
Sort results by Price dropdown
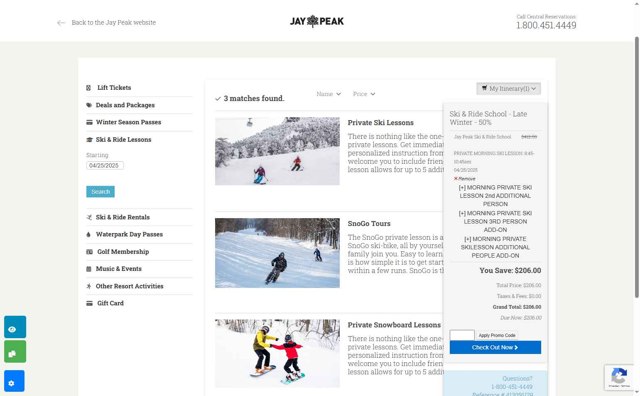click(x=364, y=94)
